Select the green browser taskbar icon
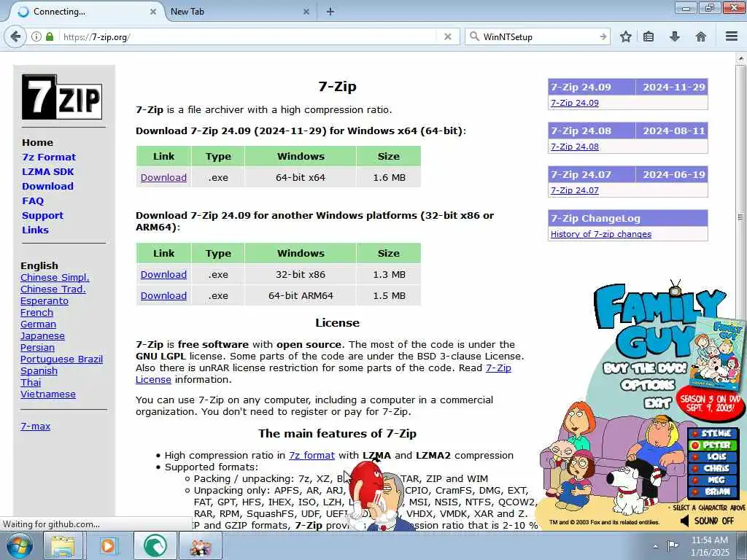This screenshot has width=747, height=560. tap(155, 546)
